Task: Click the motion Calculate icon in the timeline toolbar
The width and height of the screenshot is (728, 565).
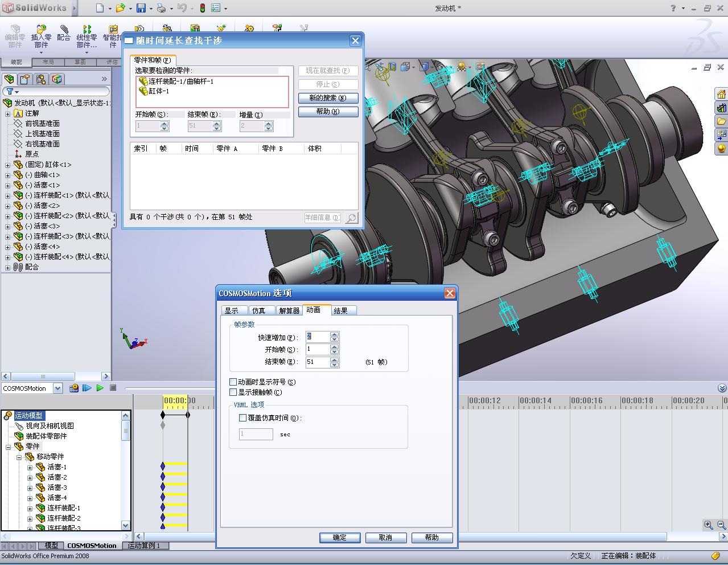Action: coord(74,388)
